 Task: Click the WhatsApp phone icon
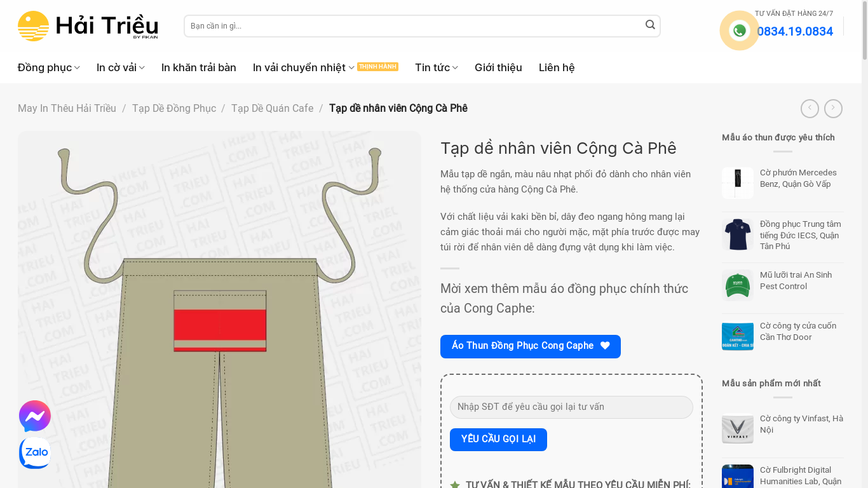(739, 30)
